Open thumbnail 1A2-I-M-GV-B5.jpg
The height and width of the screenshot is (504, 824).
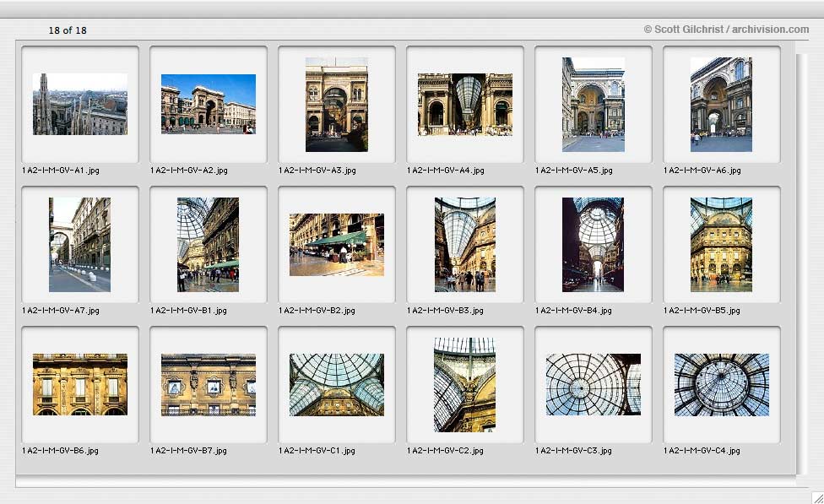[722, 245]
